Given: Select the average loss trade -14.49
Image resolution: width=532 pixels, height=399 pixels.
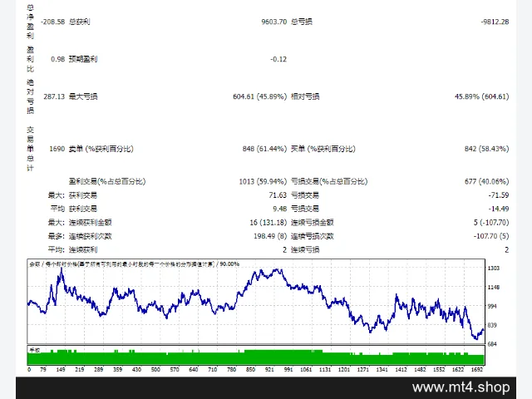Looking at the screenshot, I should click(x=499, y=209).
